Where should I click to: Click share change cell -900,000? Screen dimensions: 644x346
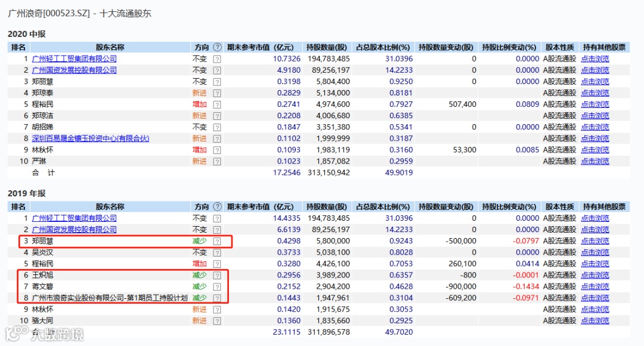pyautogui.click(x=461, y=286)
